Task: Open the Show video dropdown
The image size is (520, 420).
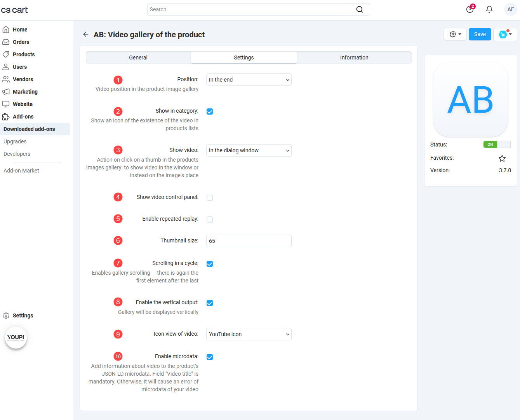Action: tap(249, 150)
